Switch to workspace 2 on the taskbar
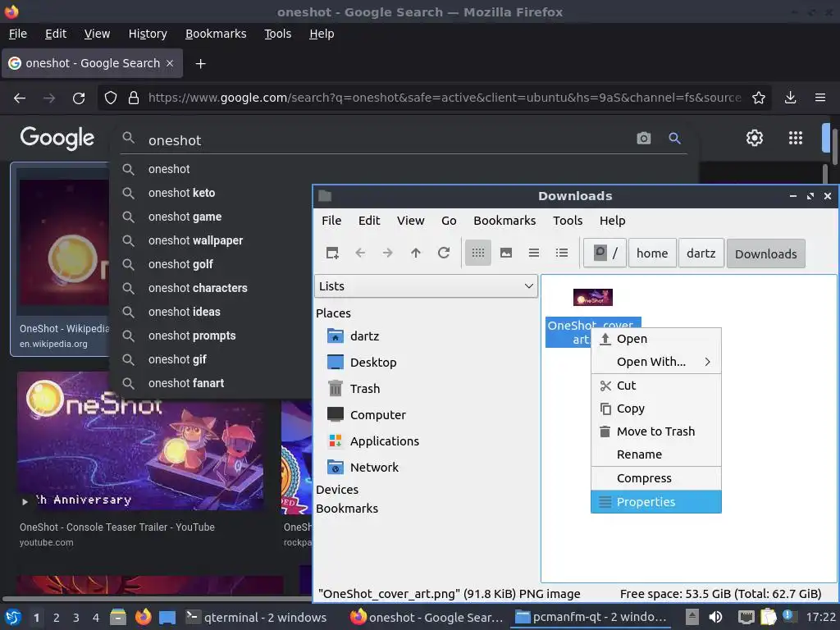 57,619
